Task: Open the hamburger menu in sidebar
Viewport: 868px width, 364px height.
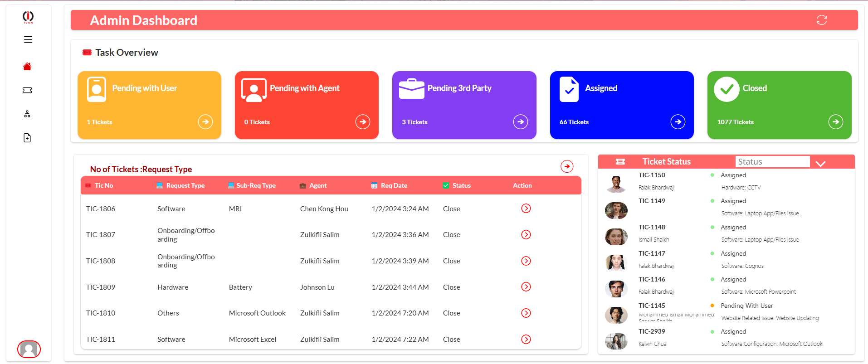Action: pos(28,39)
